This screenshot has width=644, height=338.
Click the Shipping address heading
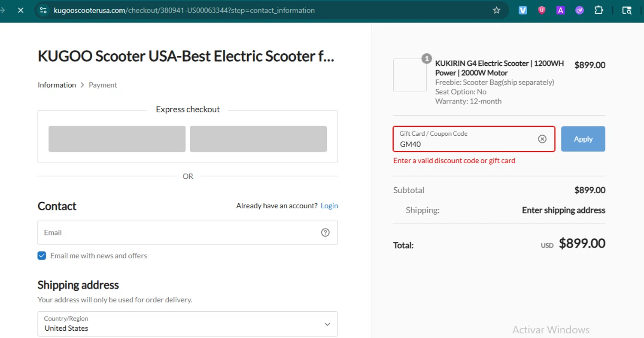pos(78,285)
